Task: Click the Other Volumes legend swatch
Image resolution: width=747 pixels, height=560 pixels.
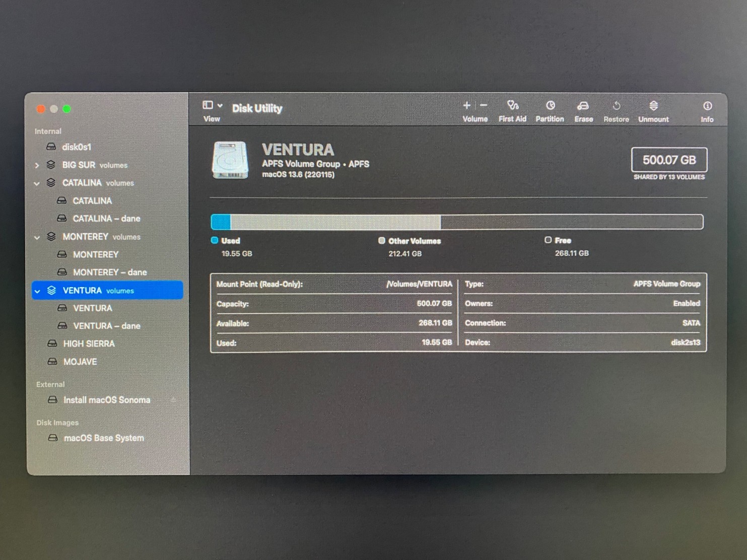Action: click(x=382, y=241)
